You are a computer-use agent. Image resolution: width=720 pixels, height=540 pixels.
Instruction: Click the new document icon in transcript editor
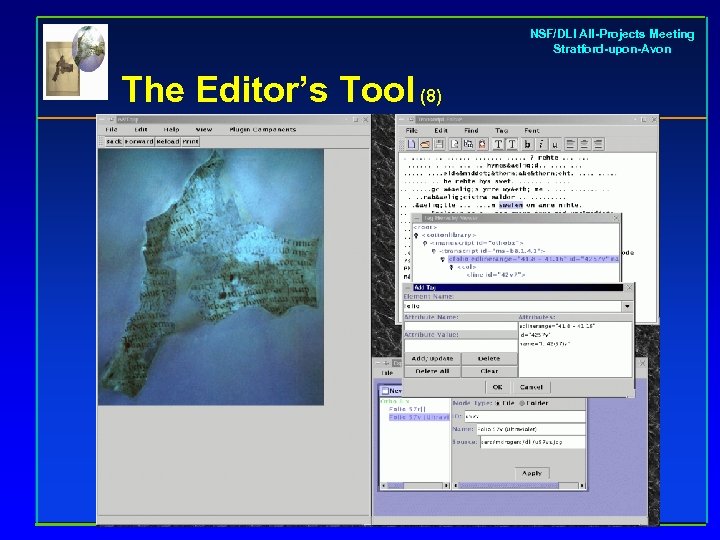point(411,145)
